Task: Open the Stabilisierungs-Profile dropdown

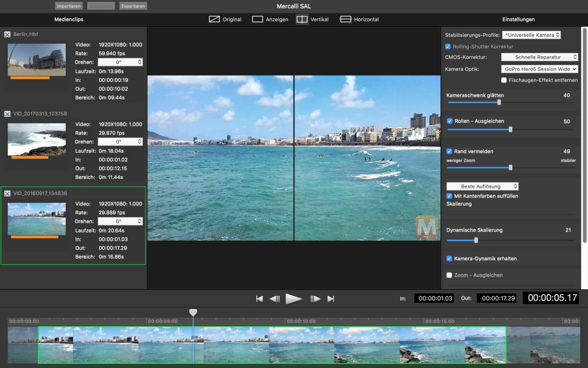Action: (531, 35)
